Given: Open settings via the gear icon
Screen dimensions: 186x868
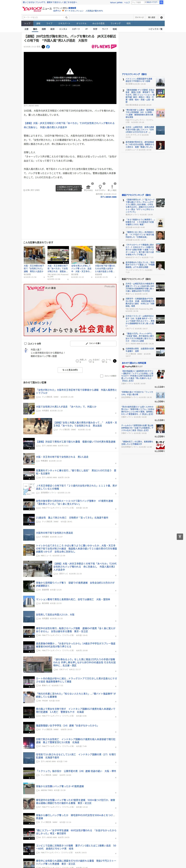Looking at the screenshot, I should (161, 17).
